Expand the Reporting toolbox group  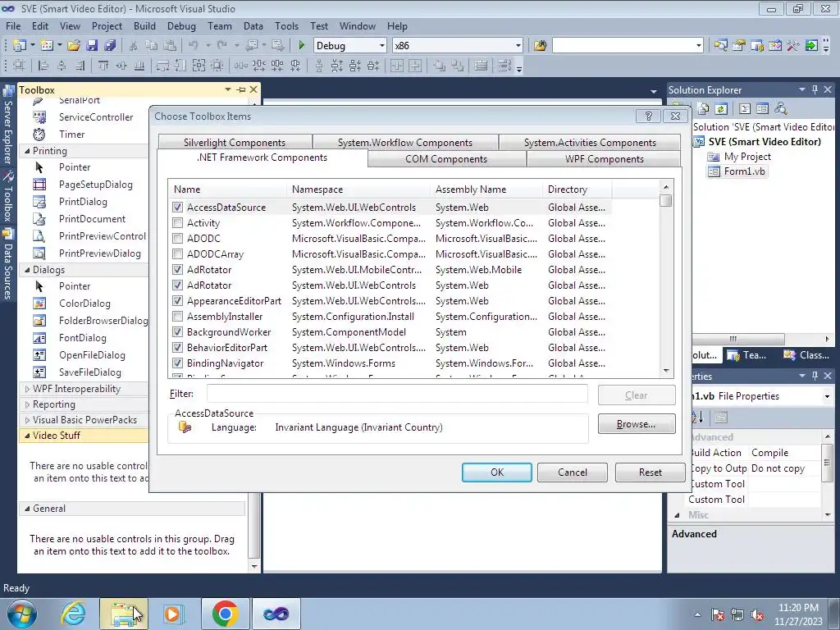(27, 404)
